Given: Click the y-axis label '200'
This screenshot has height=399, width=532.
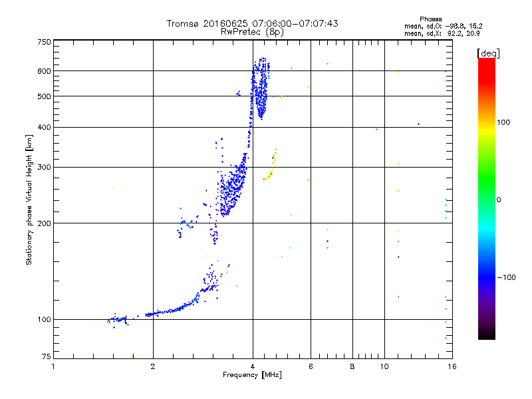Looking at the screenshot, I should point(44,223).
